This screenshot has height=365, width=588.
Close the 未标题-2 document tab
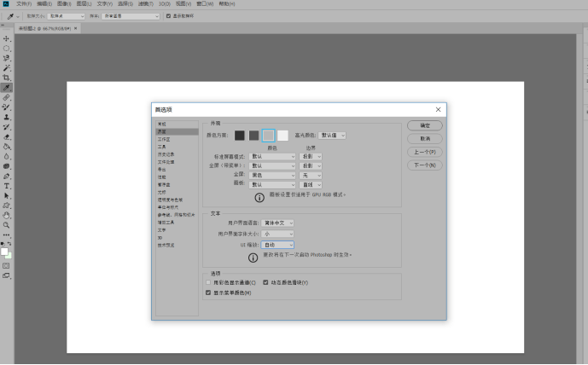pos(75,28)
